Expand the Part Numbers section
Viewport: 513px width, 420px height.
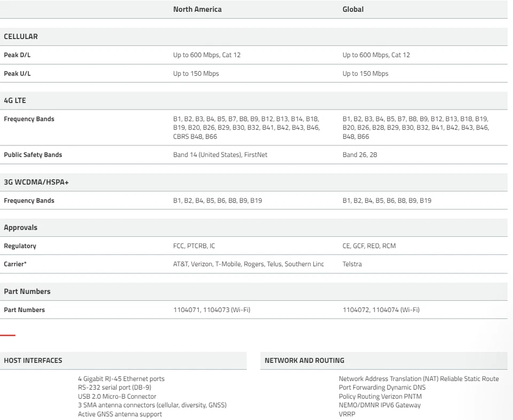pos(26,291)
